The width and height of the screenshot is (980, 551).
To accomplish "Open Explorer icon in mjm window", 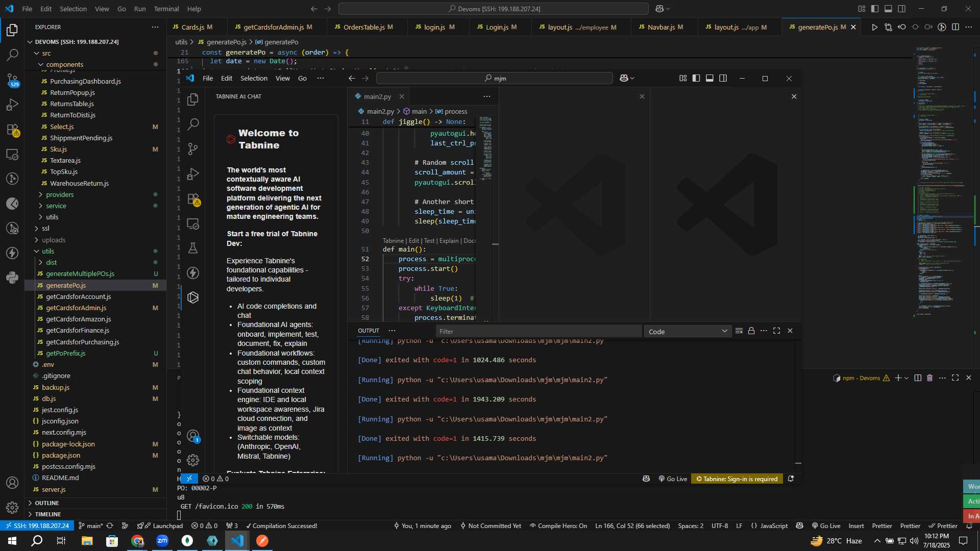I will point(193,99).
